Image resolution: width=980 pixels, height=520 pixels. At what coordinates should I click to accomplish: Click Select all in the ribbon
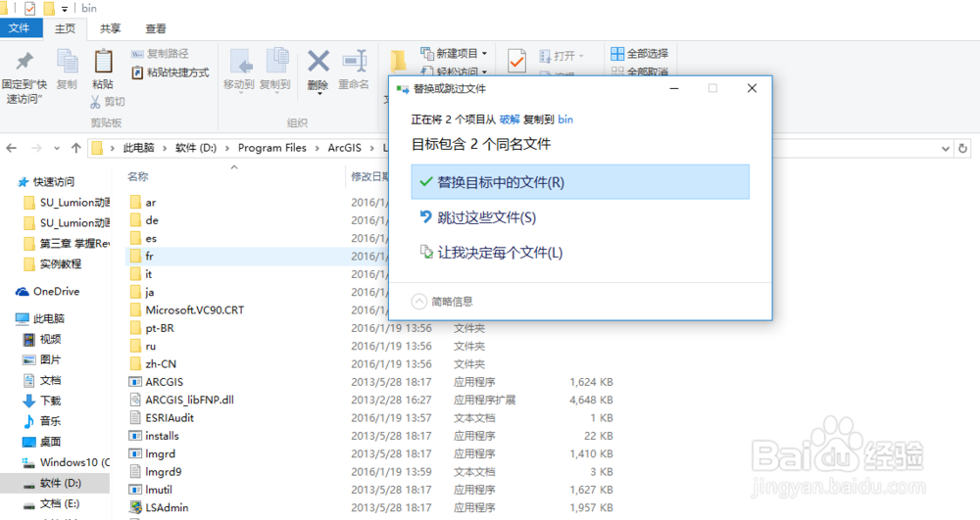pyautogui.click(x=639, y=54)
